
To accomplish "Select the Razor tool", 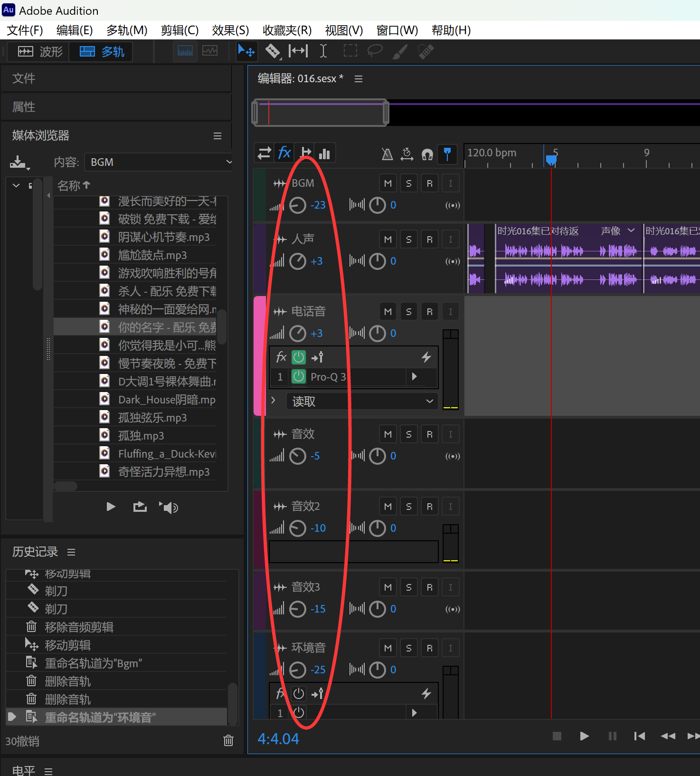I will (273, 51).
